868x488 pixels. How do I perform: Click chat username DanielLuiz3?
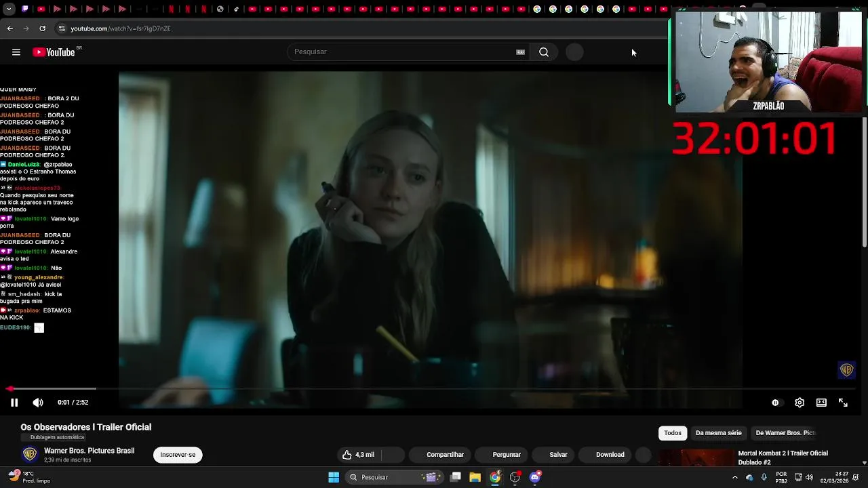point(23,165)
